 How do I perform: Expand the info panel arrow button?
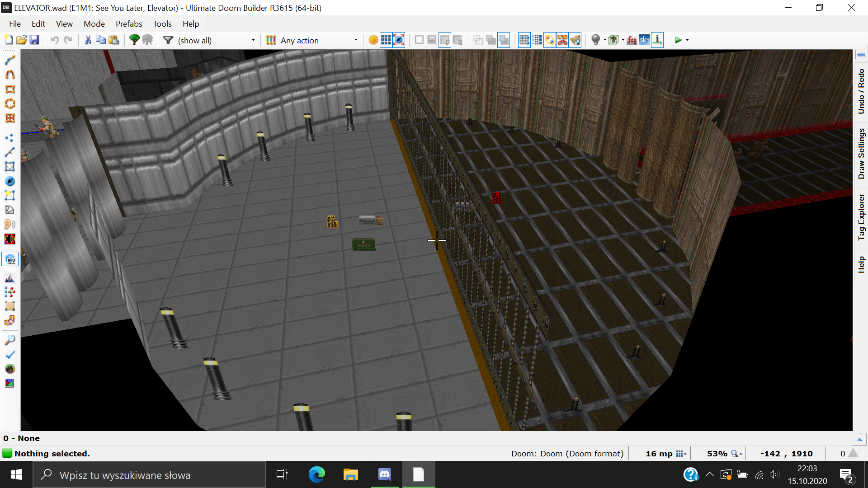pos(859,439)
